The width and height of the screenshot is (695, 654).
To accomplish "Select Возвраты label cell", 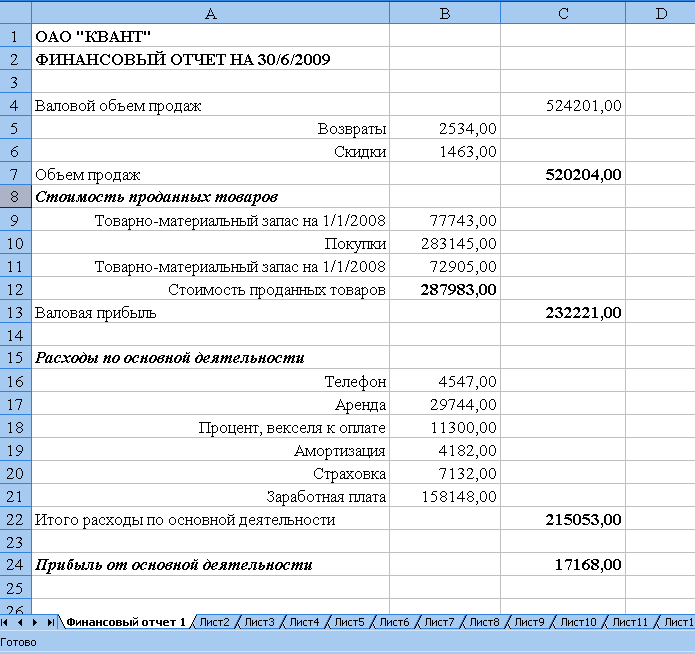I will point(211,128).
